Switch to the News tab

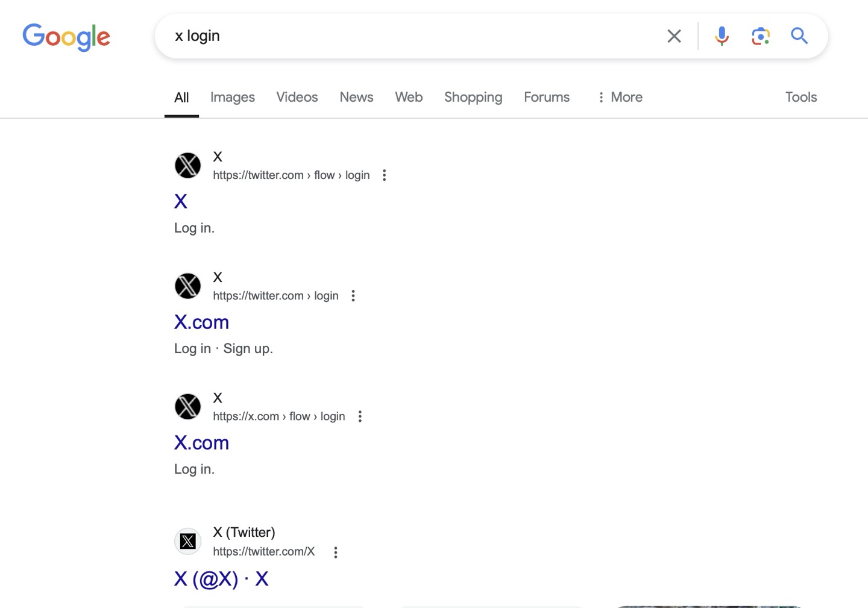356,97
